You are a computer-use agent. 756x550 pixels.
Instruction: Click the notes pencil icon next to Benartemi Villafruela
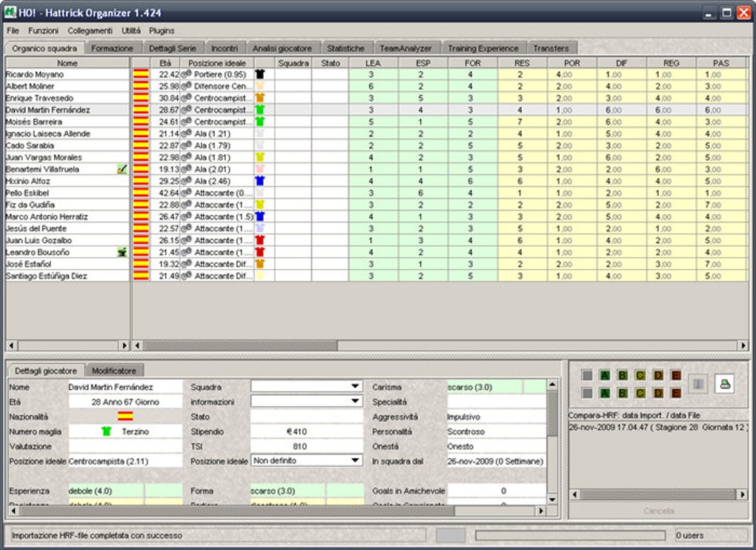[x=122, y=169]
